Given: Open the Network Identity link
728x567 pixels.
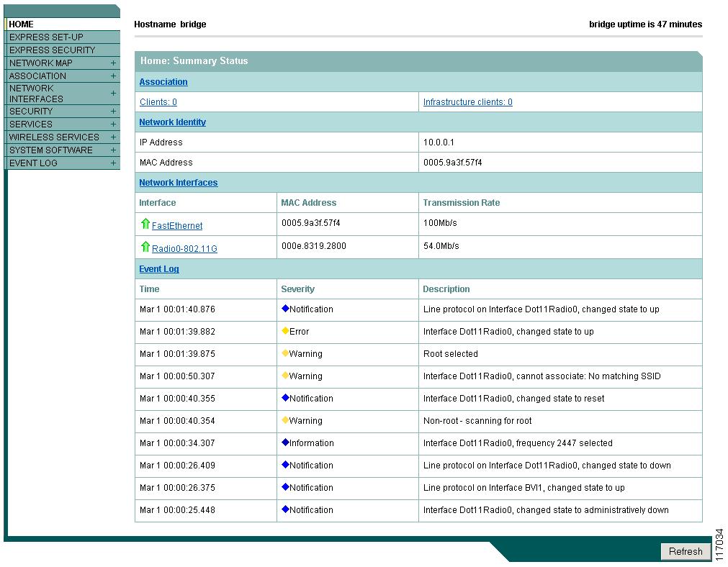Looking at the screenshot, I should pos(172,122).
